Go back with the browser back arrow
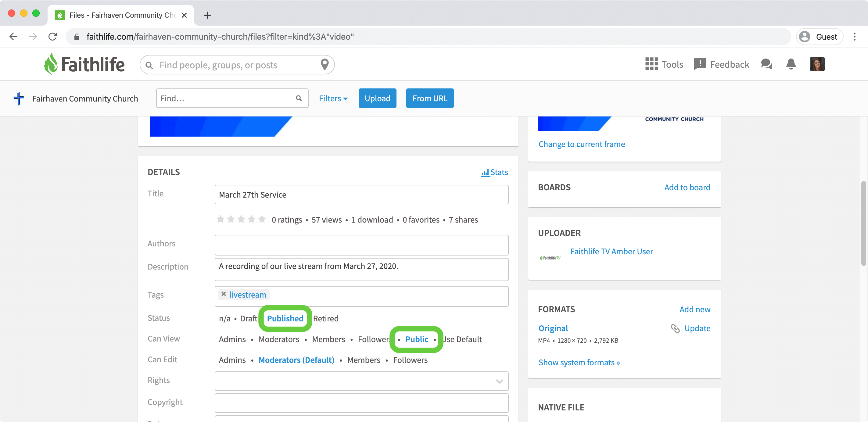The image size is (868, 422). point(13,36)
